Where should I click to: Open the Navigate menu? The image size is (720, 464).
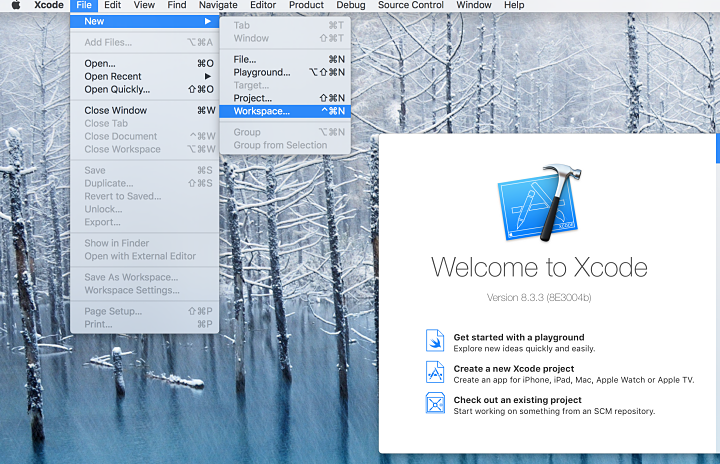[x=218, y=5]
